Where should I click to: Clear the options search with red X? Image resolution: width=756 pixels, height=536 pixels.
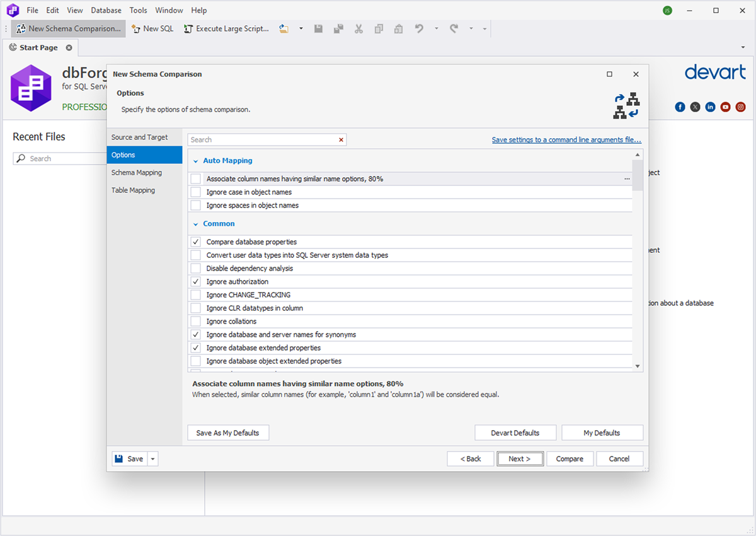(341, 139)
